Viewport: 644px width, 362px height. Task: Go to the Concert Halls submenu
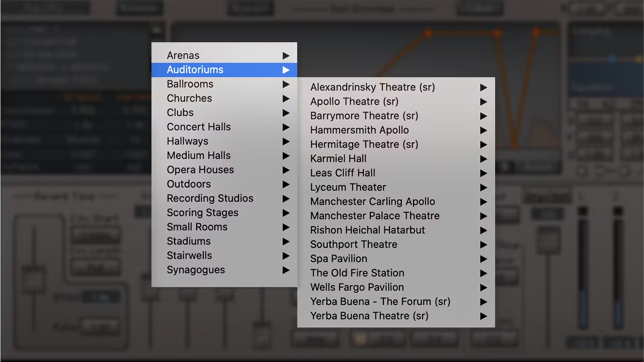224,127
